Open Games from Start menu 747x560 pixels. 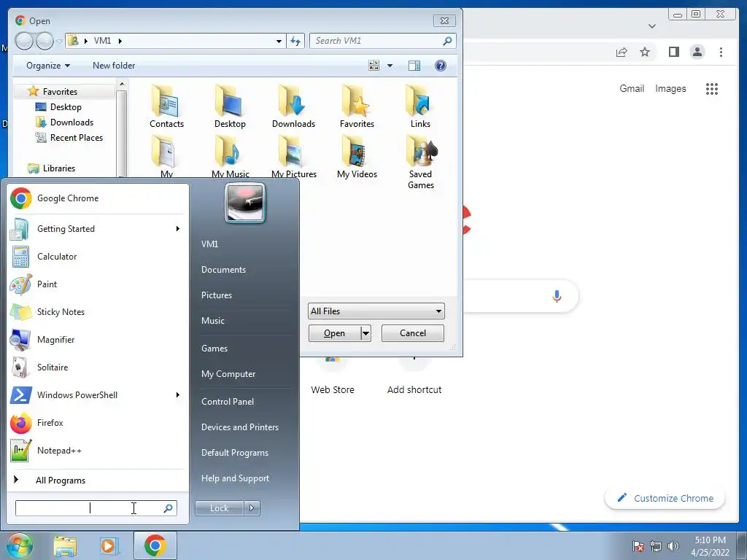click(x=214, y=349)
